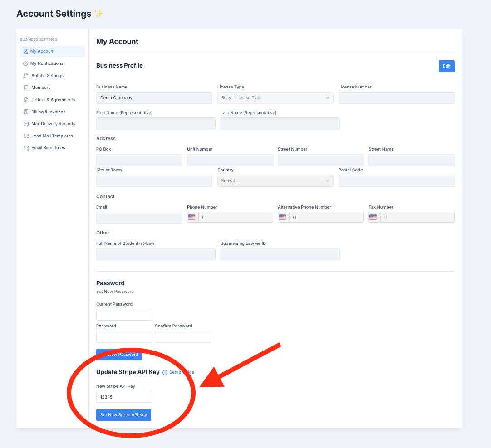Expand the Country select dropdown
The height and width of the screenshot is (448, 491).
click(x=275, y=180)
